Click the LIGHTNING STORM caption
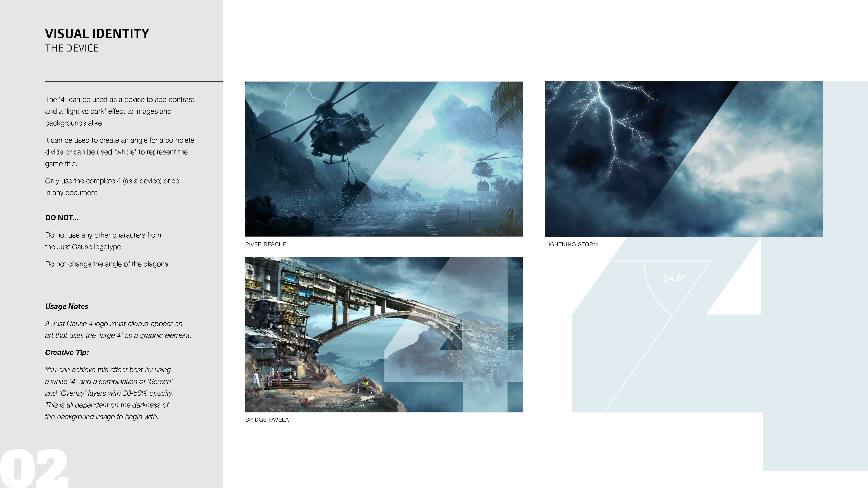868x488 pixels. [x=571, y=244]
